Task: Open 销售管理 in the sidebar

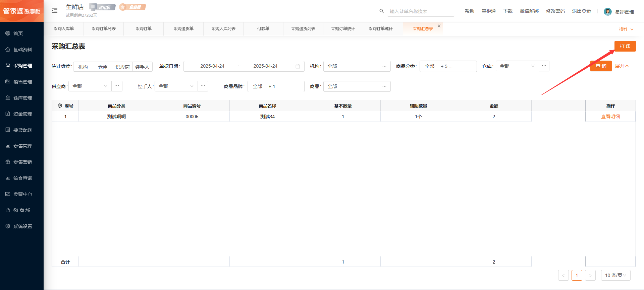Action: coord(22,82)
